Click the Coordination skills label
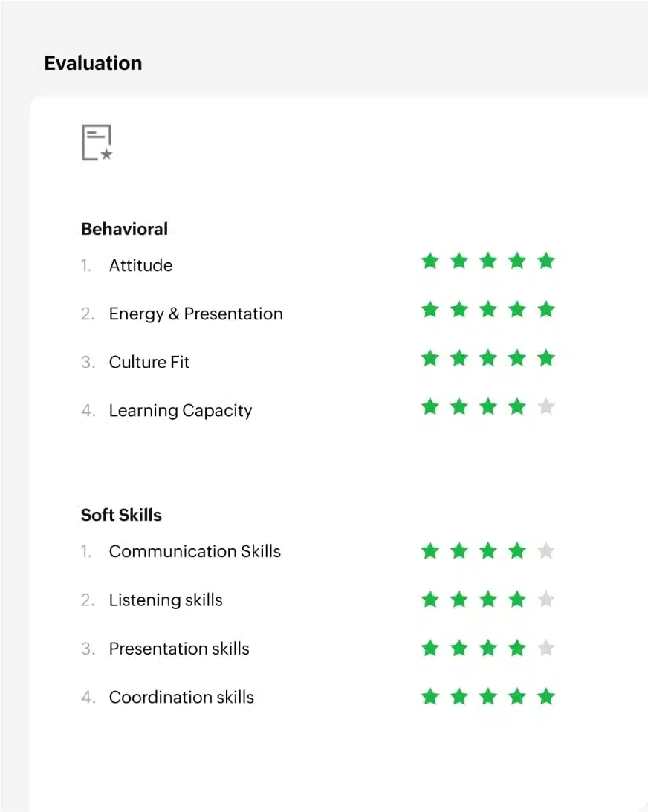 181,697
